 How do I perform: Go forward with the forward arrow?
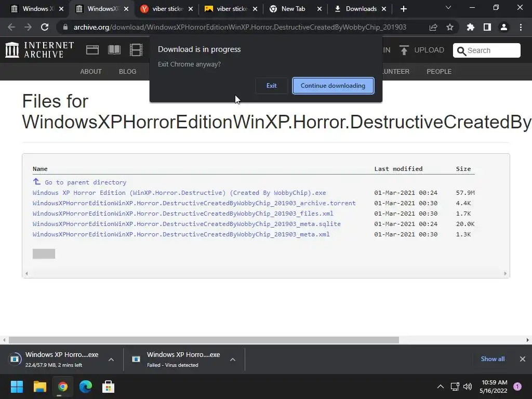click(28, 27)
